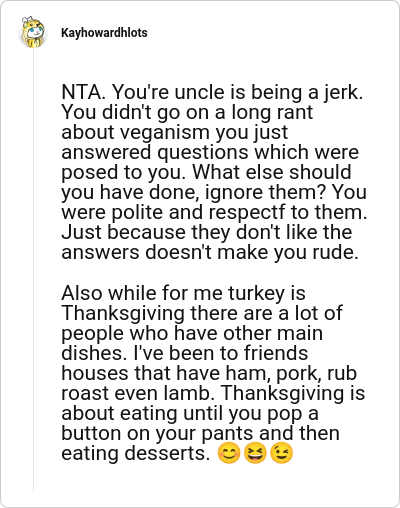Click 'houses that have ham, pork, rub'
Screen dimensions: 400x508
pos(209,373)
